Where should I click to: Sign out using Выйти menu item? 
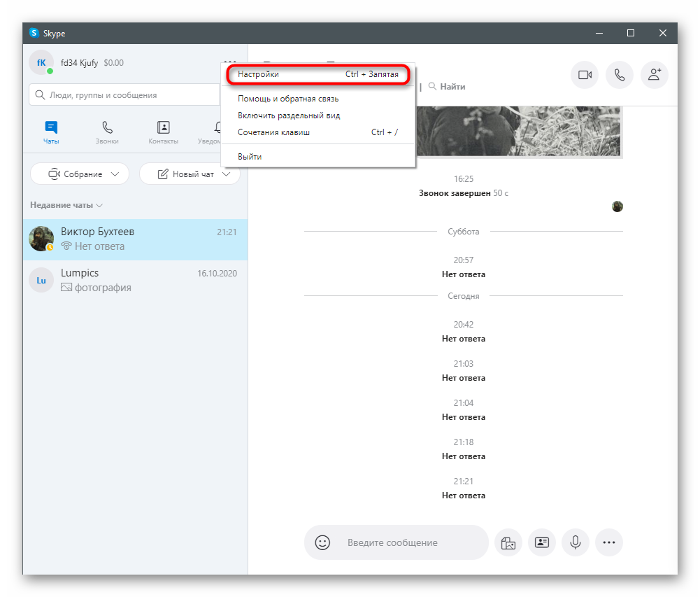pos(250,157)
